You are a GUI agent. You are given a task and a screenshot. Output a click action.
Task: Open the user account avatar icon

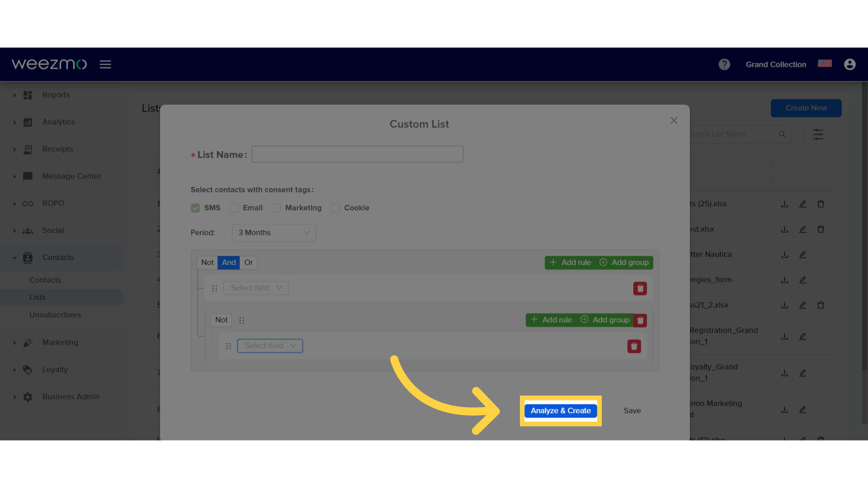tap(850, 64)
